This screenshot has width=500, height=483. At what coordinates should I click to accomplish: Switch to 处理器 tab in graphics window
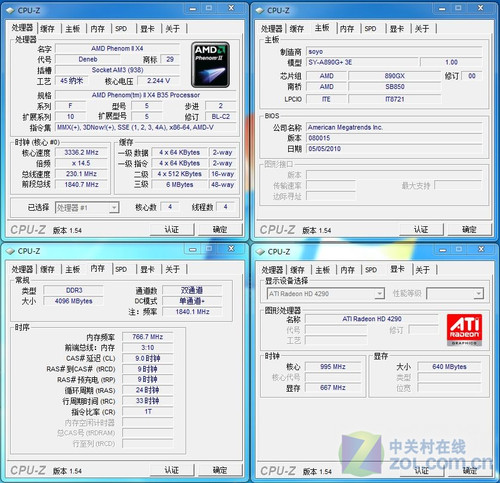pos(272,270)
